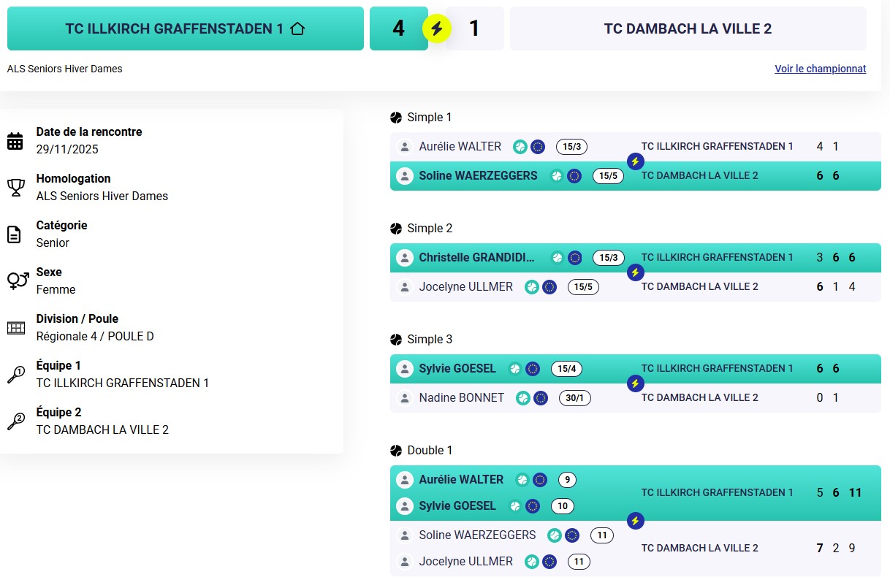The image size is (890, 588).
Task: Click the 30/1 ranking badge of Nadine BONNET
Action: point(575,398)
